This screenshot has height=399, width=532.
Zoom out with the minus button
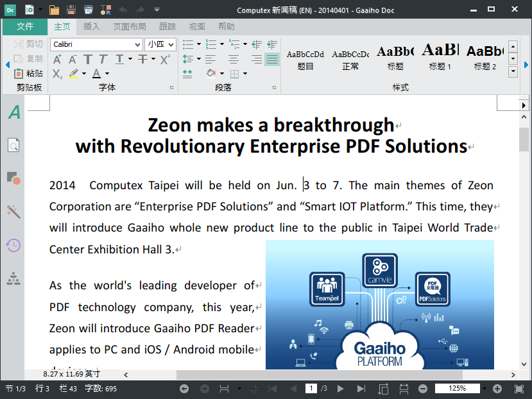(423, 389)
